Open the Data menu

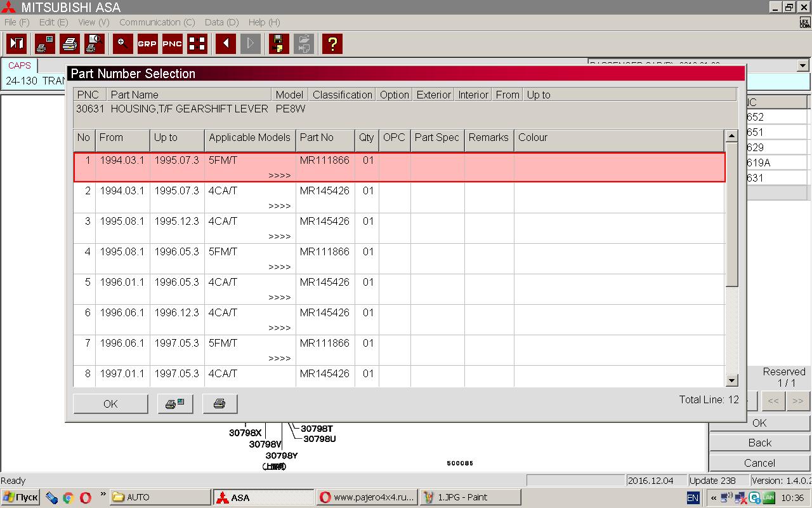click(221, 22)
